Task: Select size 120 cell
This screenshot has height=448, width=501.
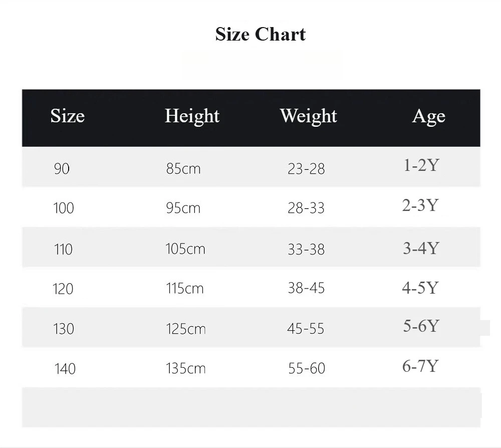Action: click(63, 289)
